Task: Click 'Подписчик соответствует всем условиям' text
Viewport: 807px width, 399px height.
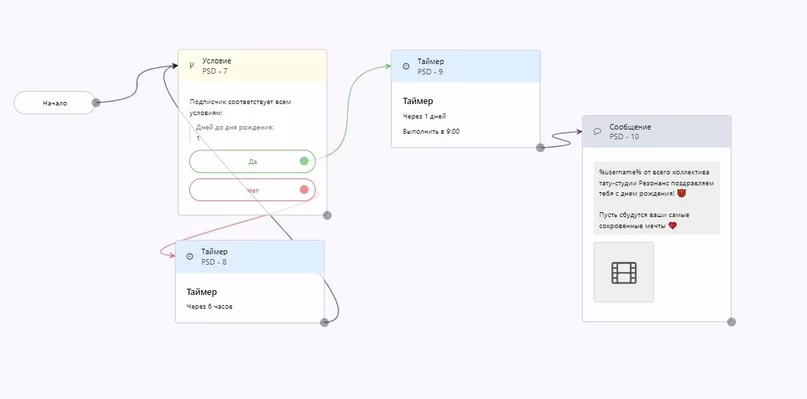Action: click(x=240, y=107)
